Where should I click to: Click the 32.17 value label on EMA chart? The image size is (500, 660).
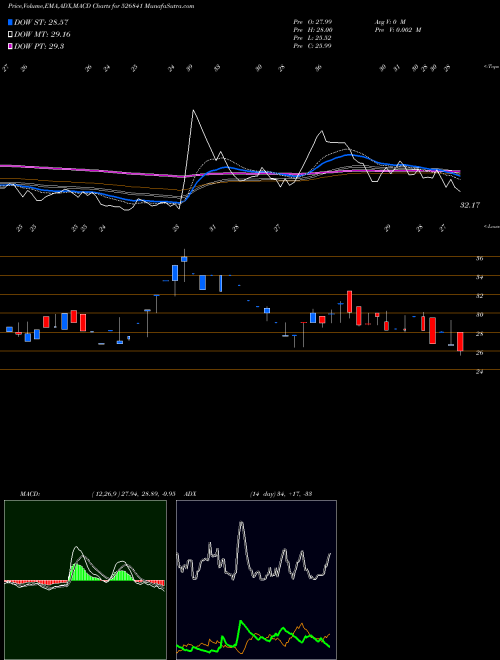(470, 205)
